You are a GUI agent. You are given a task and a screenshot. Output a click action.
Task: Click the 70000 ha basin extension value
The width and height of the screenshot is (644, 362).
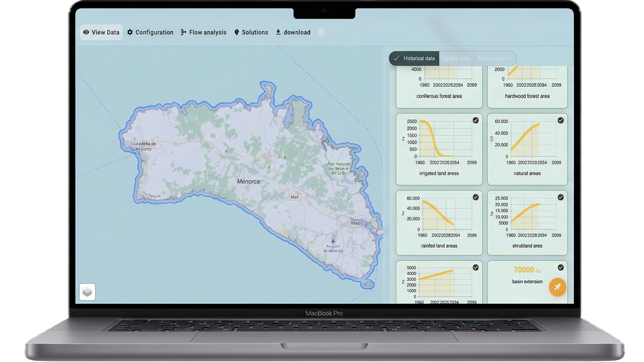[527, 270]
